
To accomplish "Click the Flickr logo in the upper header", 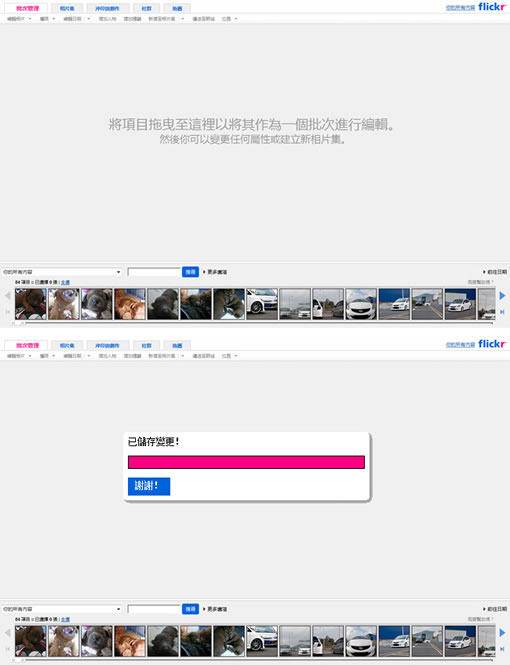I will pyautogui.click(x=492, y=6).
